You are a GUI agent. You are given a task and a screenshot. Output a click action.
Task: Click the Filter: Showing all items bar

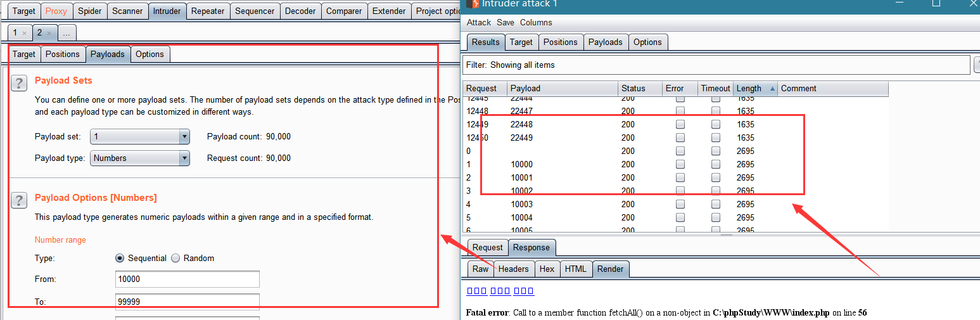point(717,65)
